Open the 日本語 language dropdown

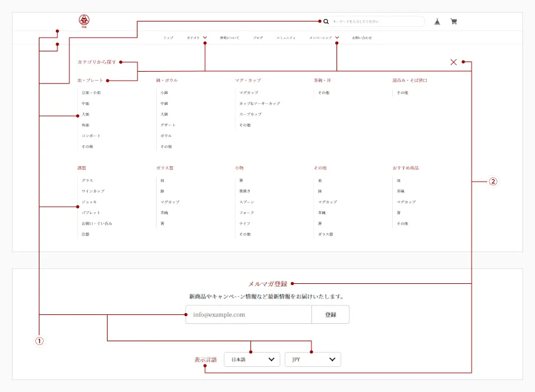252,359
